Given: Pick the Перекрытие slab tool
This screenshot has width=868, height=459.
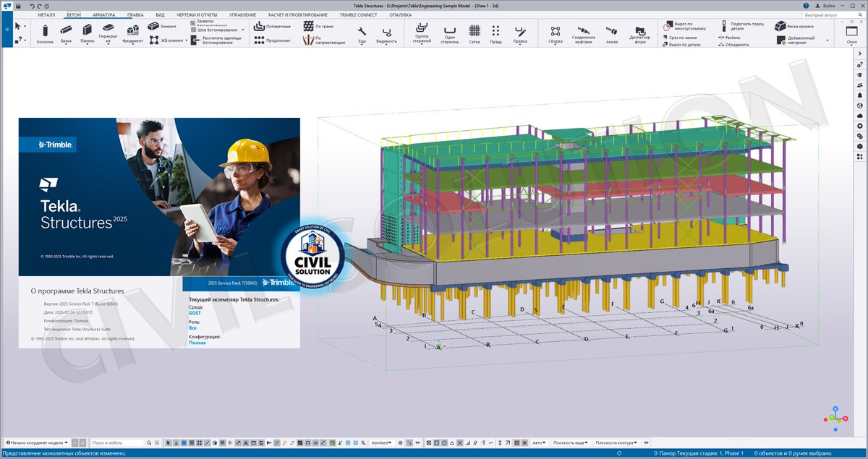Looking at the screenshot, I should [109, 33].
